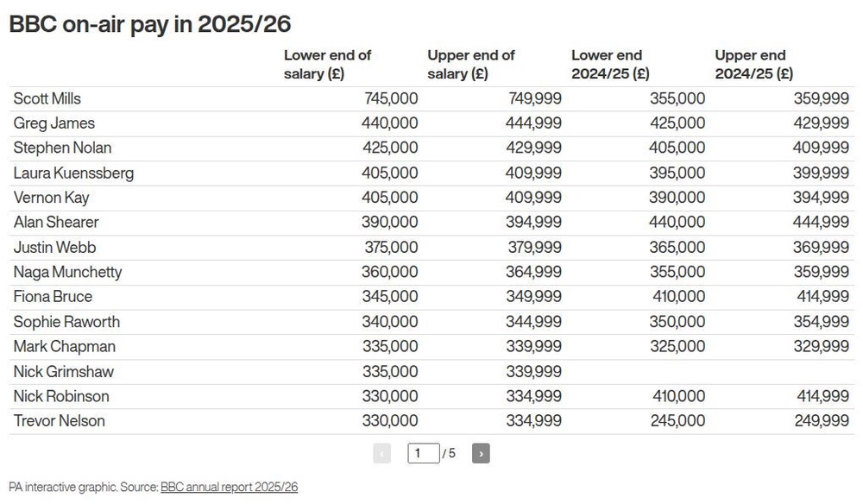Sort by Upper end of salary column
This screenshot has width=863, height=504.
(471, 65)
